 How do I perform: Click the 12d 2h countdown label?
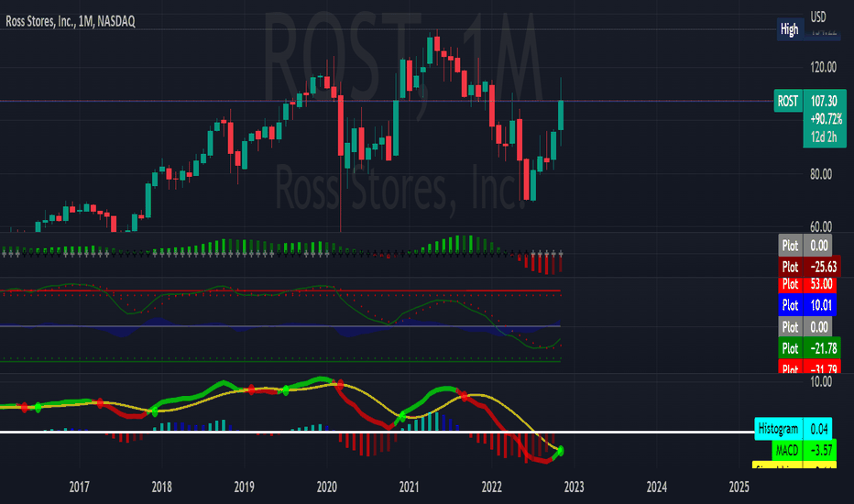(824, 137)
